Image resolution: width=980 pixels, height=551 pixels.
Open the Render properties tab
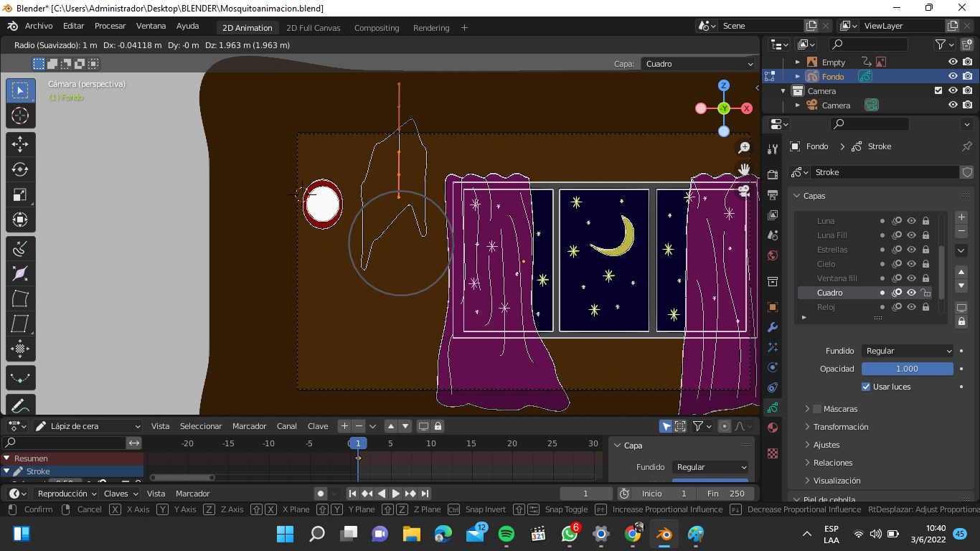pyautogui.click(x=773, y=175)
